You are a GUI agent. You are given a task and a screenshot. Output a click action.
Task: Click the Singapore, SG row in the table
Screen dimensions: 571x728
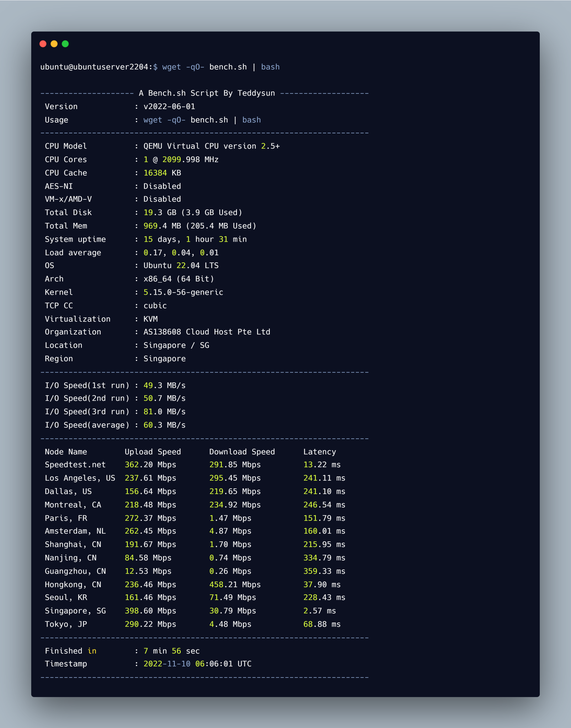coord(76,611)
